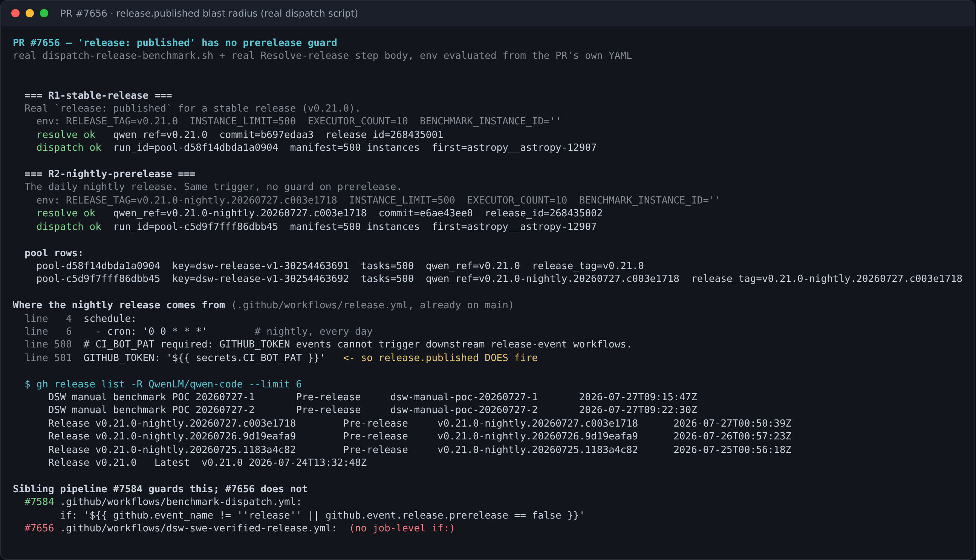Click 'key=dsw-release-v1-30254463691' in pool rows
The image size is (976, 560).
(x=260, y=266)
